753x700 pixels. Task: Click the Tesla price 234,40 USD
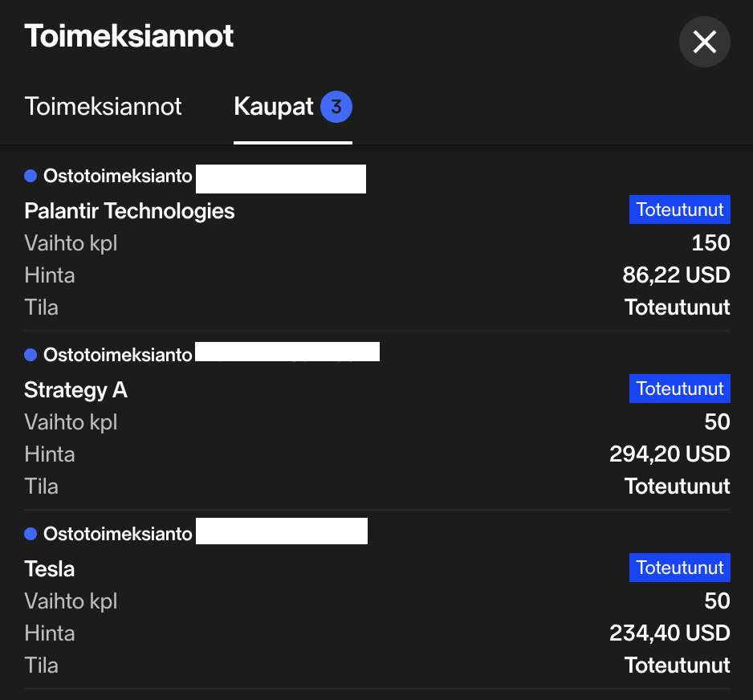coord(670,633)
